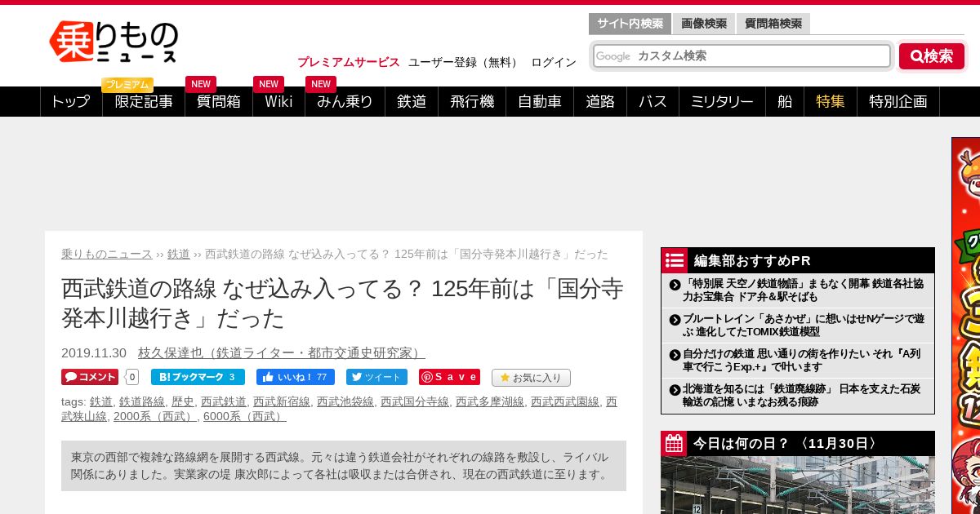Open the 自動車 category menu

pos(540,101)
